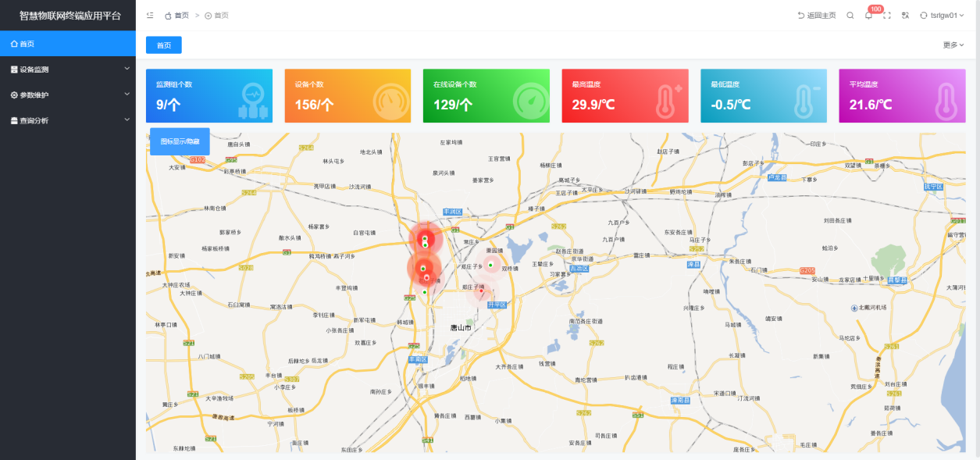Click the gauge icon on 在线设备个数 card
The height and width of the screenshot is (460, 980).
coord(531,100)
